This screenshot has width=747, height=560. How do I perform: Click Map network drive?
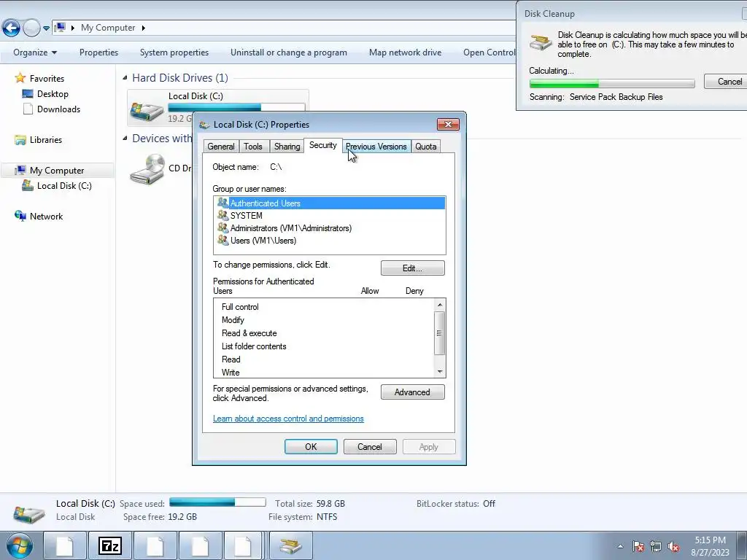(405, 52)
